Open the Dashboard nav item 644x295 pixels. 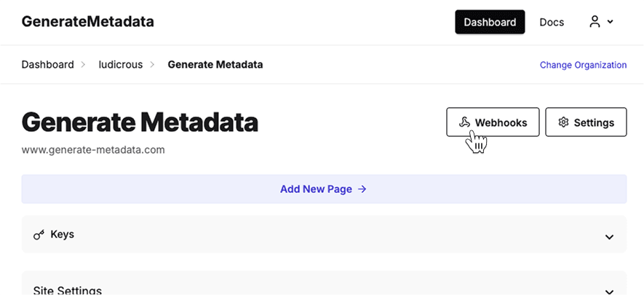(x=490, y=22)
